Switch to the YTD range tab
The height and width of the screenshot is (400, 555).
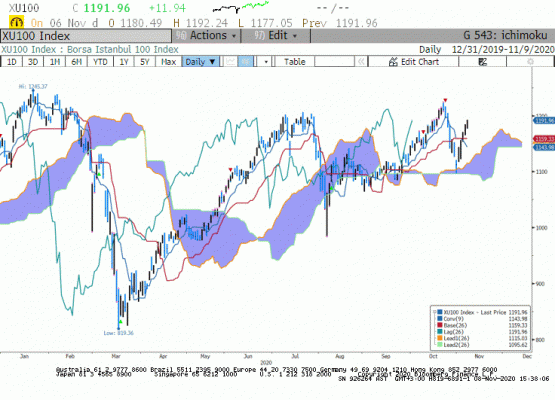coord(100,62)
